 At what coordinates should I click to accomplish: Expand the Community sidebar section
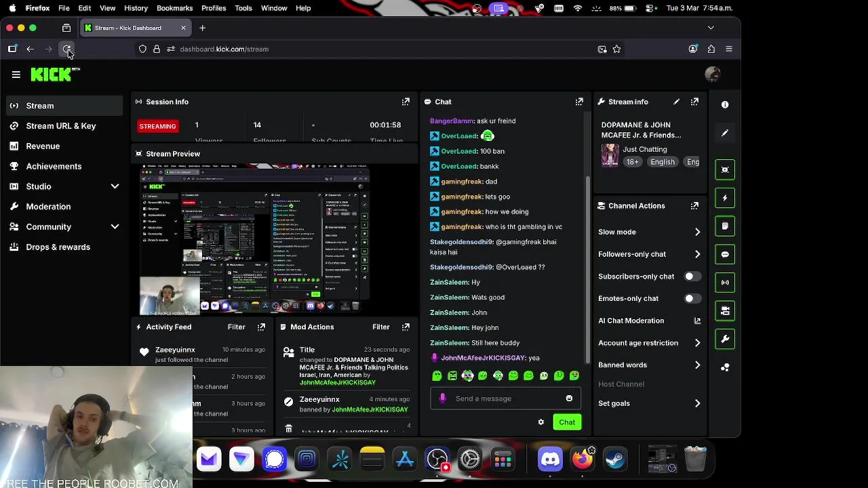(x=115, y=226)
